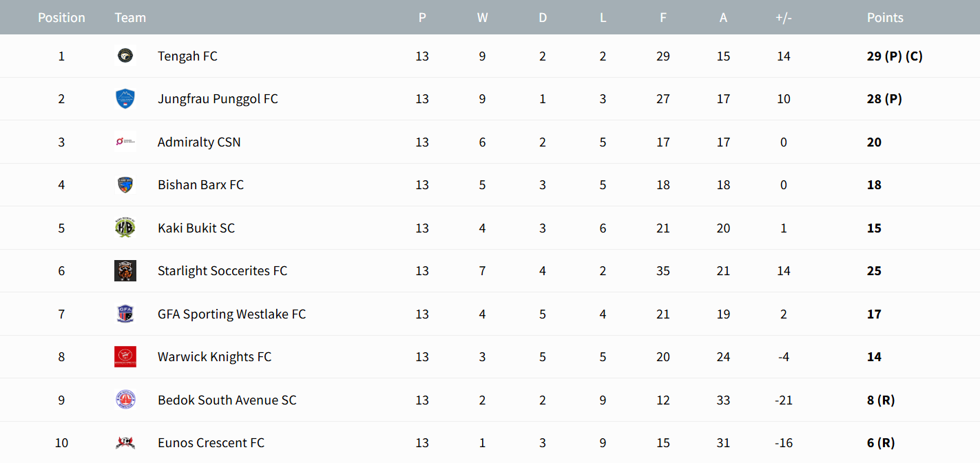
Task: Open Tengah FC team name link
Action: [187, 56]
